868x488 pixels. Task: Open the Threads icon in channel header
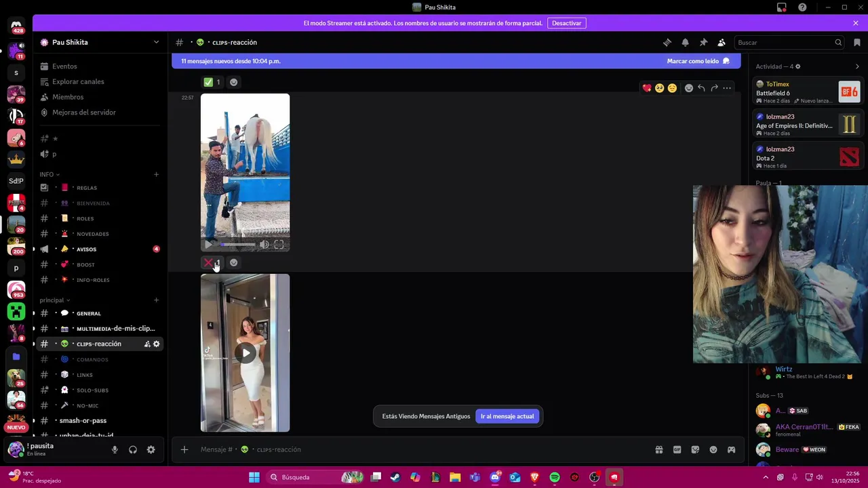[667, 42]
